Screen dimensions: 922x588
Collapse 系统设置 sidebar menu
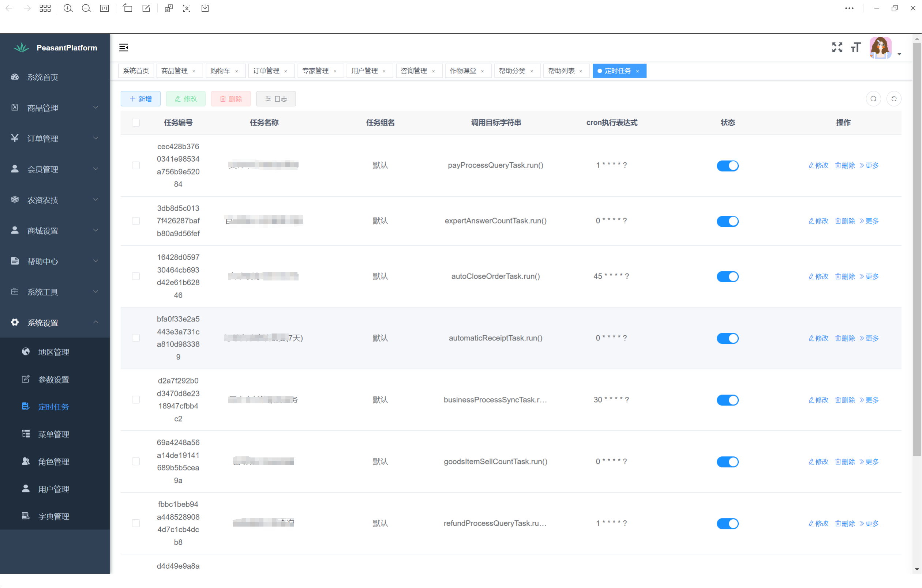55,323
